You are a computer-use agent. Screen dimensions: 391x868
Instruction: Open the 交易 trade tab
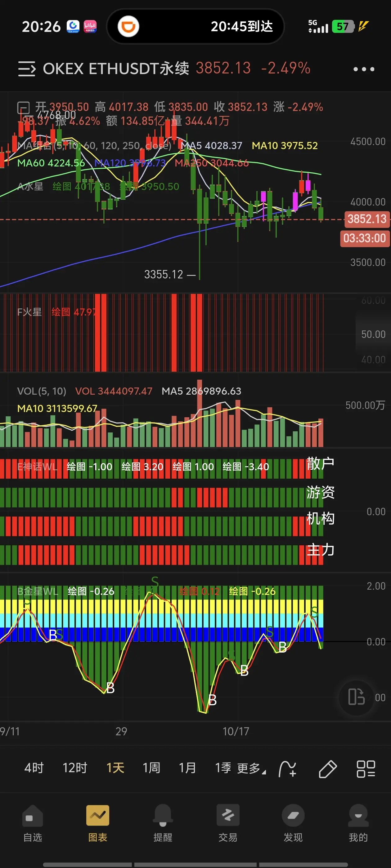[228, 824]
